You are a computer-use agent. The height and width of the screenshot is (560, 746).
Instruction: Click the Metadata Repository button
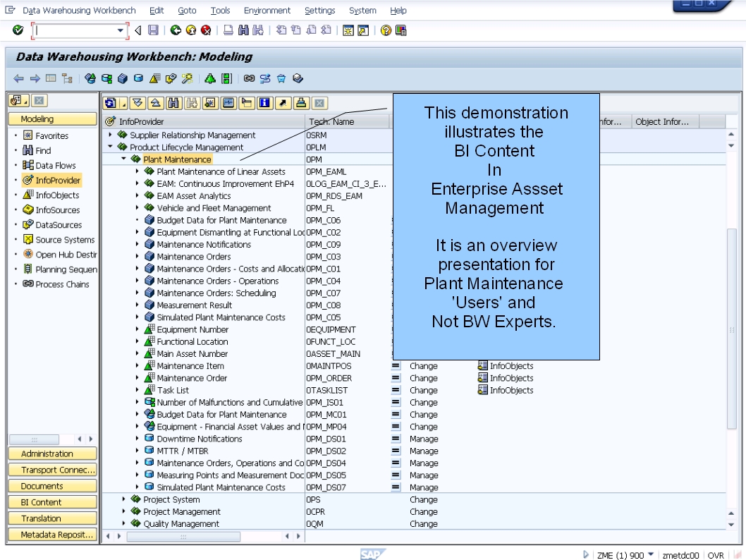[52, 535]
